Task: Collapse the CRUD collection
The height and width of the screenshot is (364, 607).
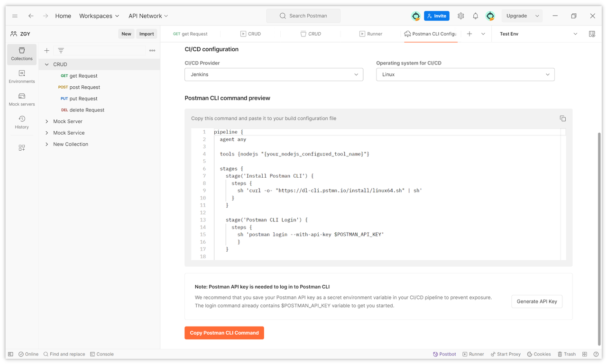Action: coord(46,64)
